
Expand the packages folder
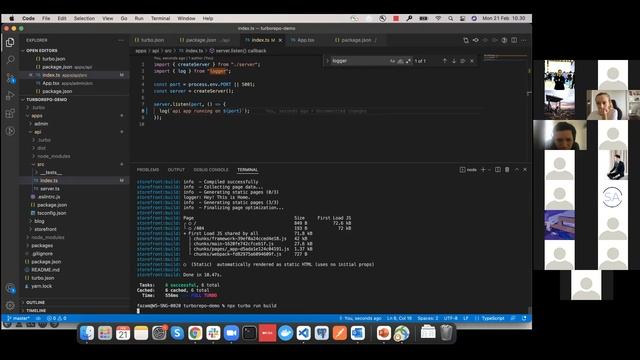42,246
